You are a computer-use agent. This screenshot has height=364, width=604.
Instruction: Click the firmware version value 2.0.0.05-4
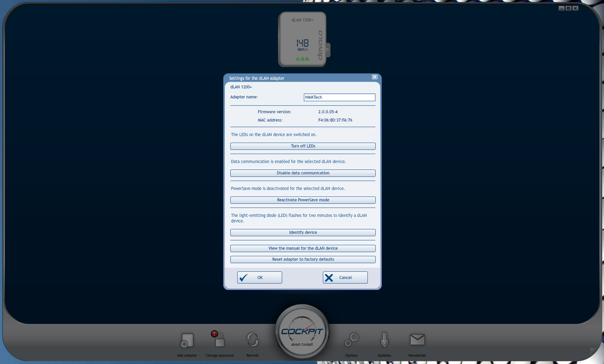tap(328, 112)
